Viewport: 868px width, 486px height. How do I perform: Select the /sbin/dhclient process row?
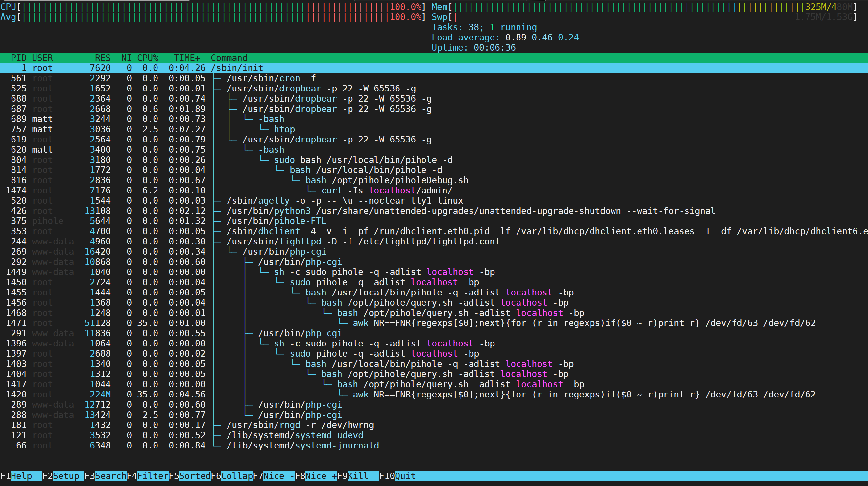click(x=434, y=231)
